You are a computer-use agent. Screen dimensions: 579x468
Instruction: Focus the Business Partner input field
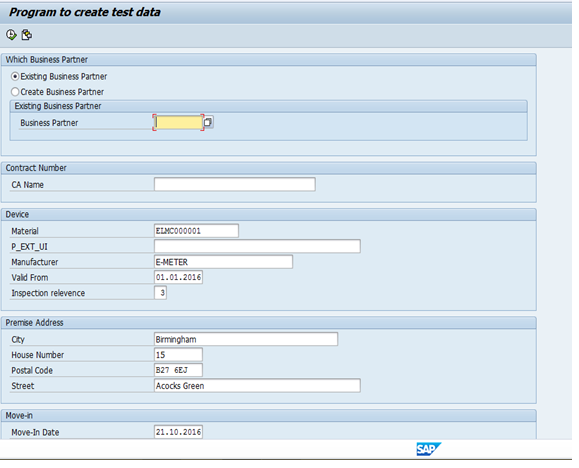click(x=178, y=122)
